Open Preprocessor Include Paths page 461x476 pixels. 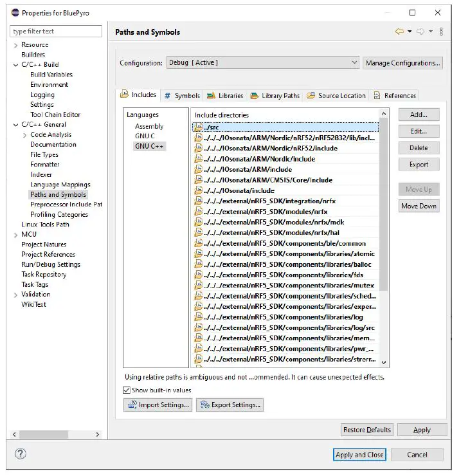66,205
